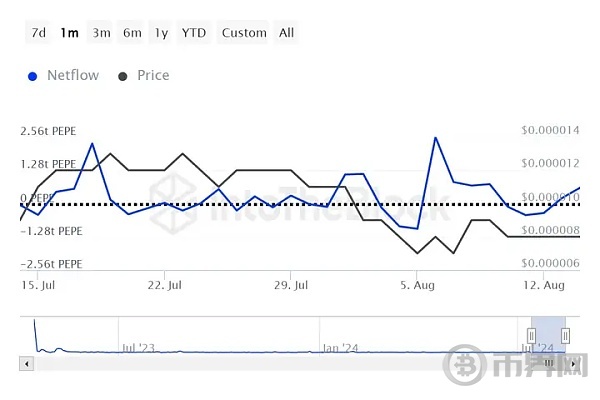600x400 pixels.
Task: Grab the left navigator range handle
Action: (532, 336)
